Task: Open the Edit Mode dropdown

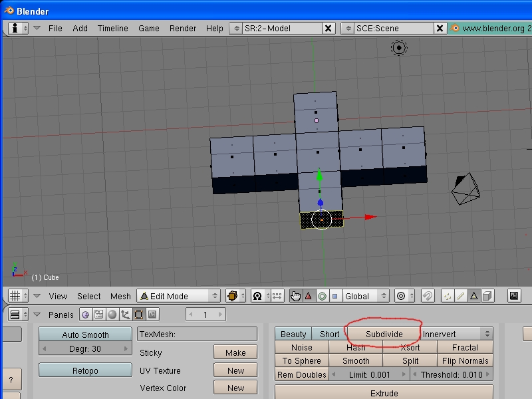Action: [x=178, y=296]
